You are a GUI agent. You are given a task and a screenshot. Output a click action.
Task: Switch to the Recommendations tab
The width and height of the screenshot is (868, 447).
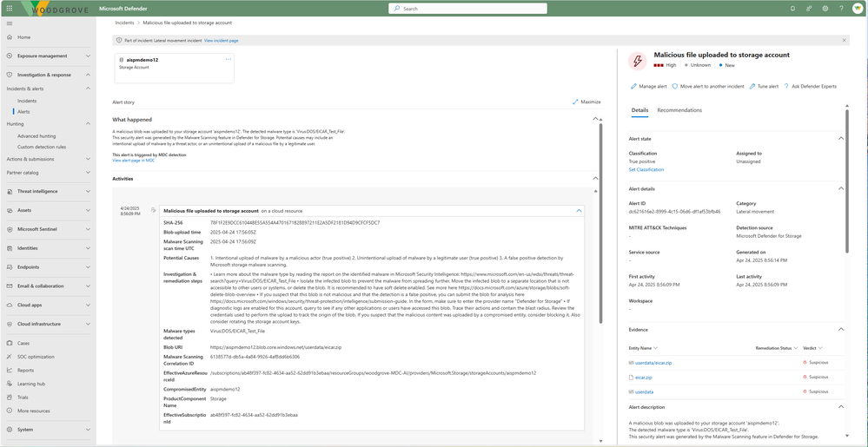click(x=679, y=110)
